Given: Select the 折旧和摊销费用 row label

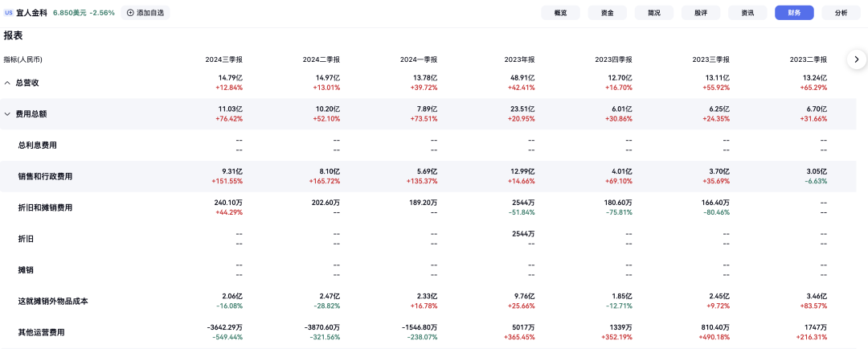Looking at the screenshot, I should click(x=45, y=207).
